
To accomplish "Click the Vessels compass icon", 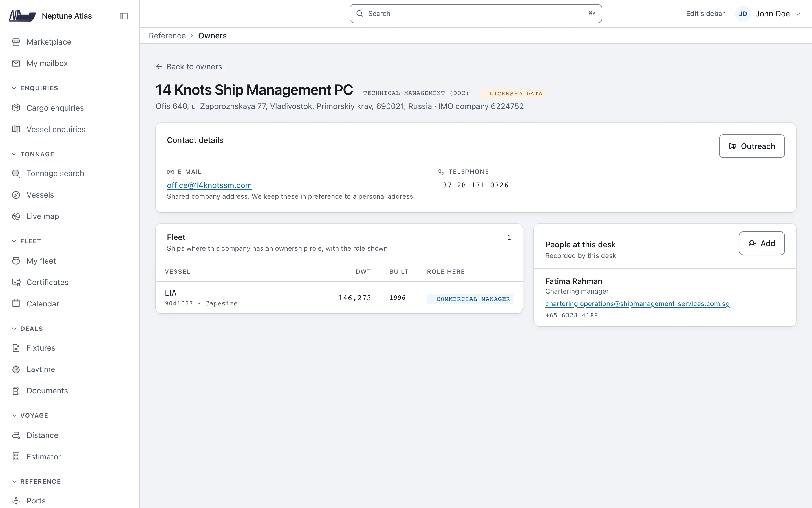I will 16,195.
